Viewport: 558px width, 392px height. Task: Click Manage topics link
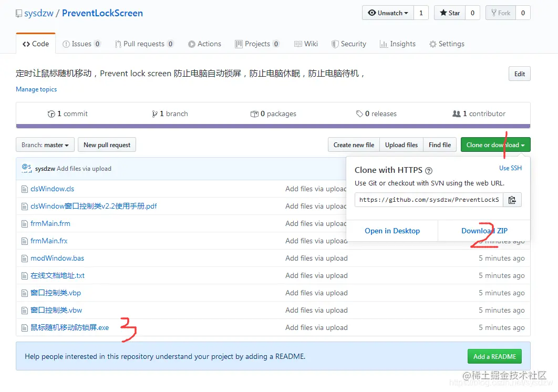pyautogui.click(x=36, y=89)
